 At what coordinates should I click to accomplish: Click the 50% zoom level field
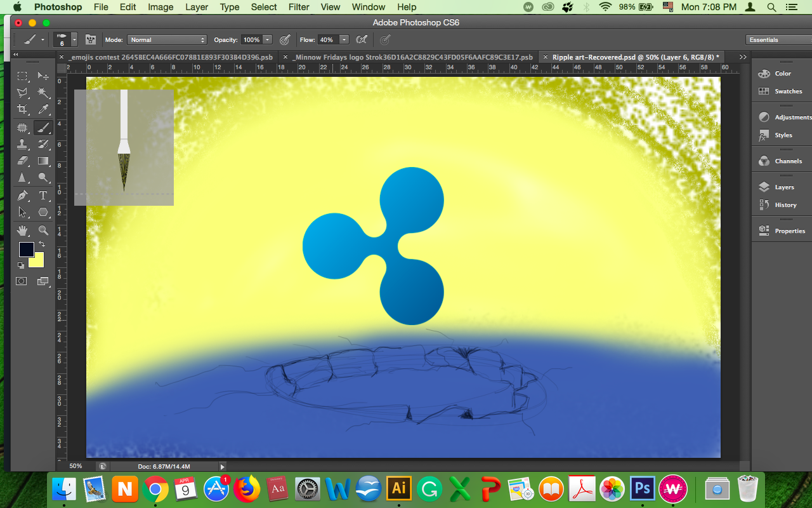coord(75,466)
